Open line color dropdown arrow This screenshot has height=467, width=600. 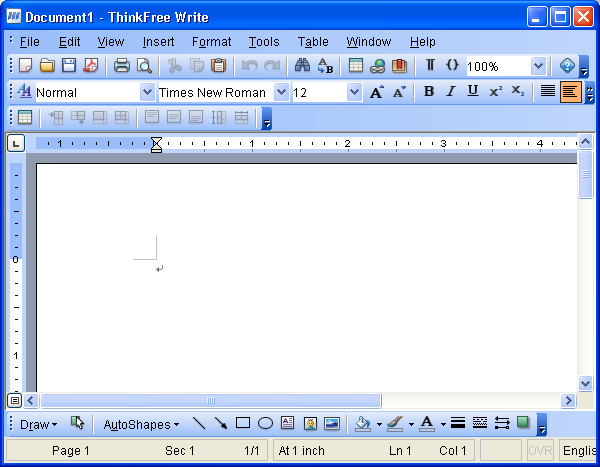411,424
